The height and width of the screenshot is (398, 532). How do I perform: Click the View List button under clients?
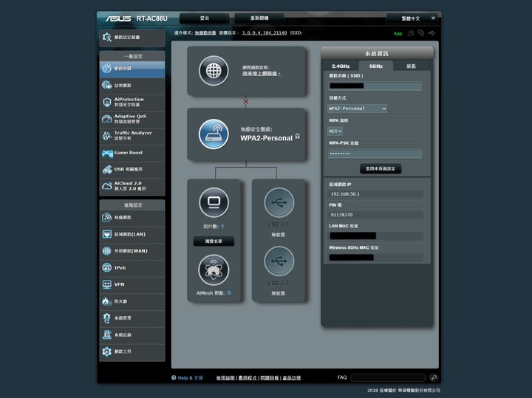coord(214,241)
